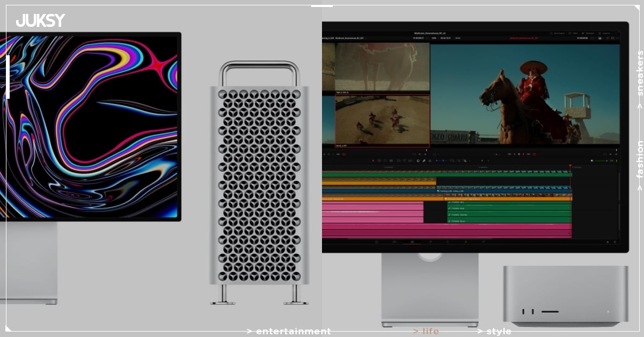Select the red arrow selection tool
Image resolution: width=644 pixels, height=337 pixels.
[x=372, y=160]
